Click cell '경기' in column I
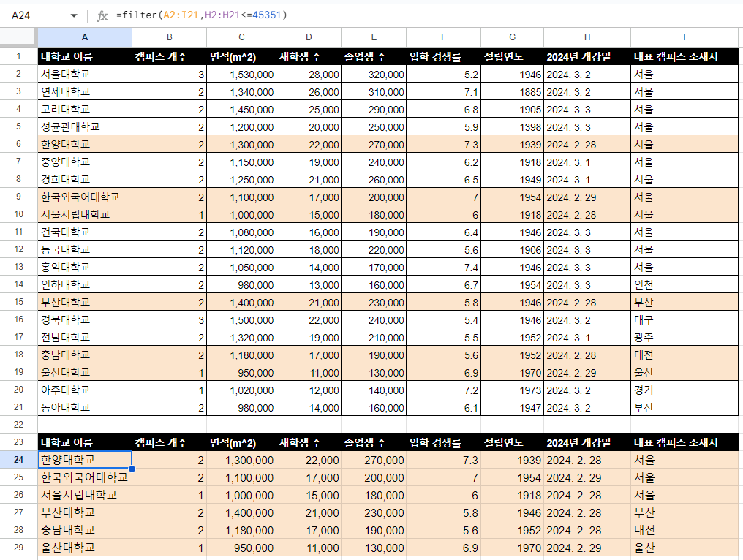 pos(684,390)
